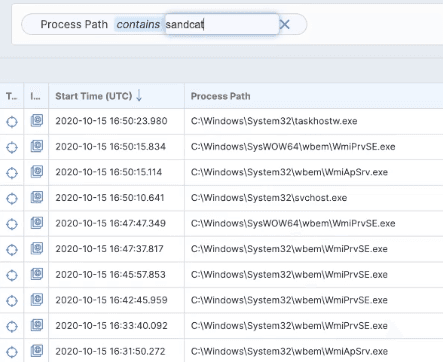Sort by the Start Time (UTC) column header

coord(94,96)
